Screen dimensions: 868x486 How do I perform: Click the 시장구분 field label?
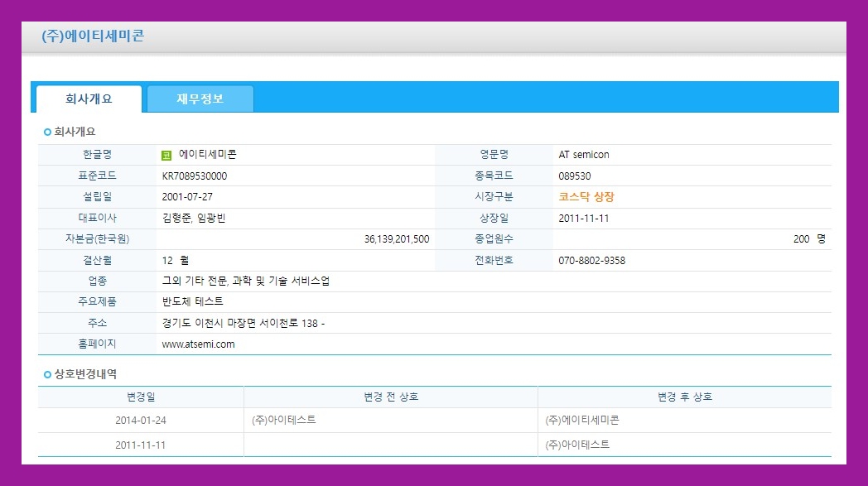click(494, 196)
